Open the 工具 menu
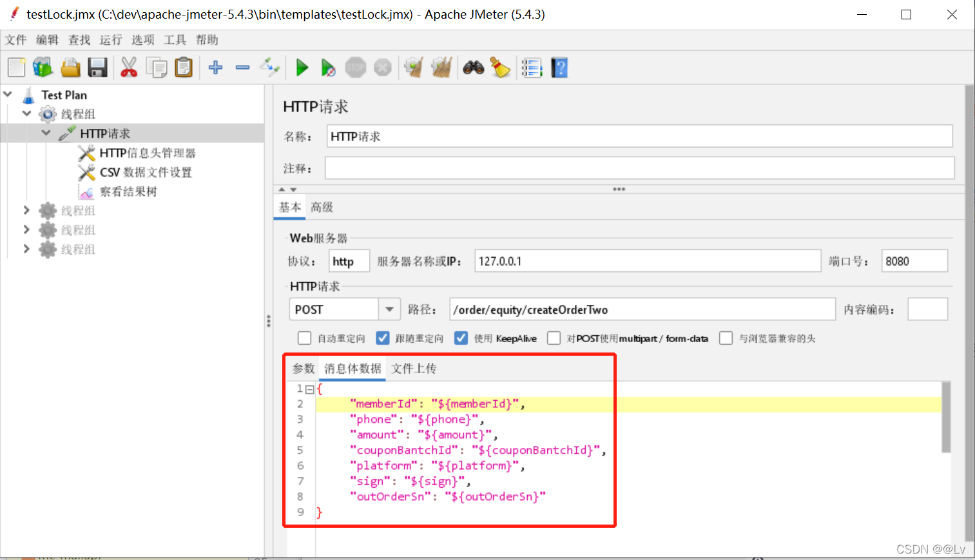Viewport: 975px width, 560px height. click(175, 40)
